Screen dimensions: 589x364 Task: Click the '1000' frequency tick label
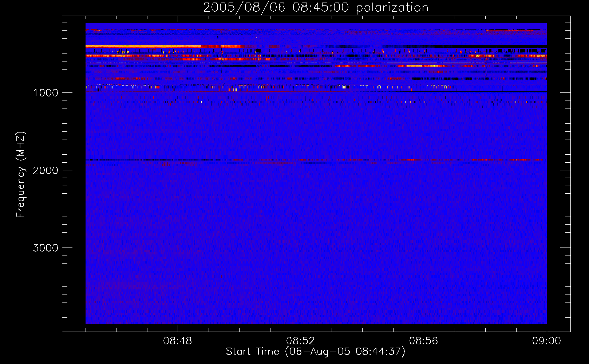[x=46, y=93]
